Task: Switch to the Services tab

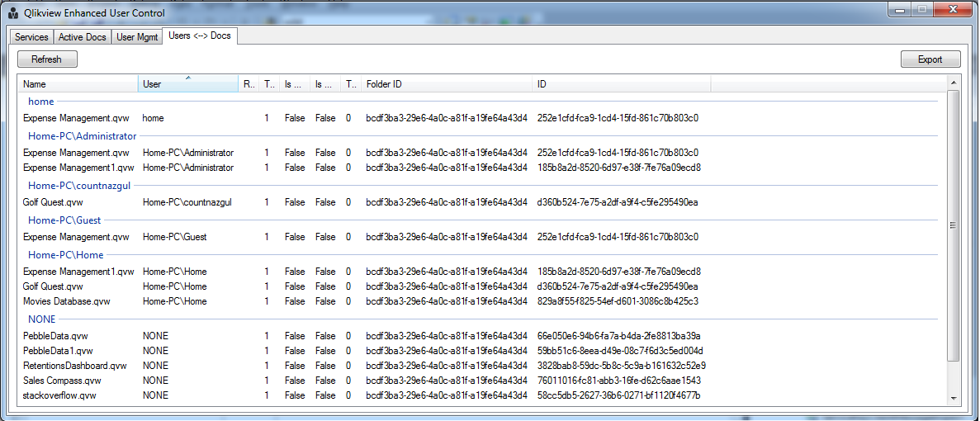Action: (31, 37)
